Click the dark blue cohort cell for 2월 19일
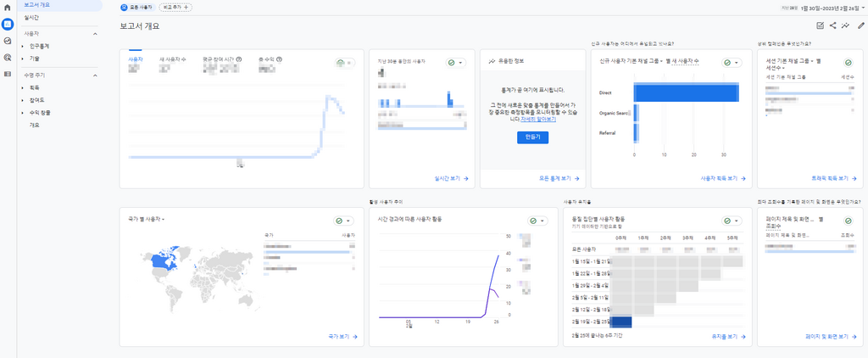This screenshot has width=868, height=358. 621,322
